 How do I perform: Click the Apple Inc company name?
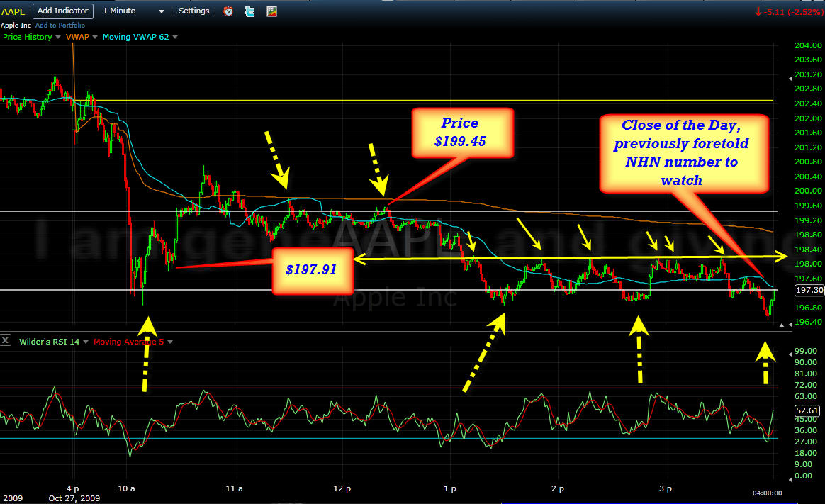pos(16,26)
